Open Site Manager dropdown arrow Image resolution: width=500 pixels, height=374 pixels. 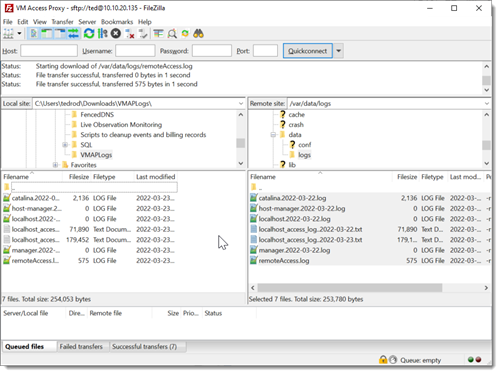point(19,34)
